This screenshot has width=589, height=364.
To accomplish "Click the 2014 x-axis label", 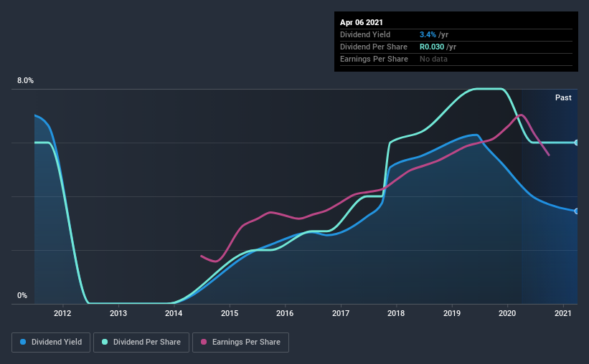I will point(174,313).
